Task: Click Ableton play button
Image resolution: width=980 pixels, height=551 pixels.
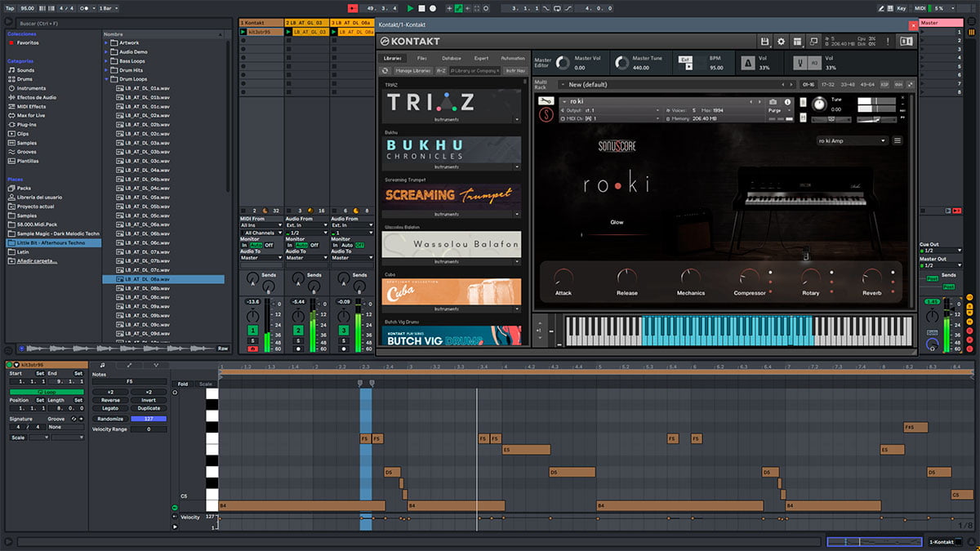Action: (x=410, y=8)
